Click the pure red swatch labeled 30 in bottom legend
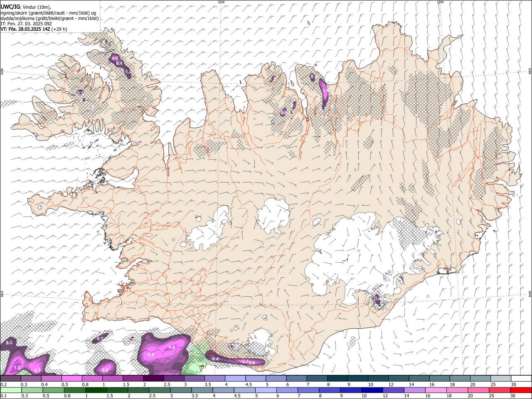Image resolution: width=532 pixels, height=399 pixels. point(521,390)
